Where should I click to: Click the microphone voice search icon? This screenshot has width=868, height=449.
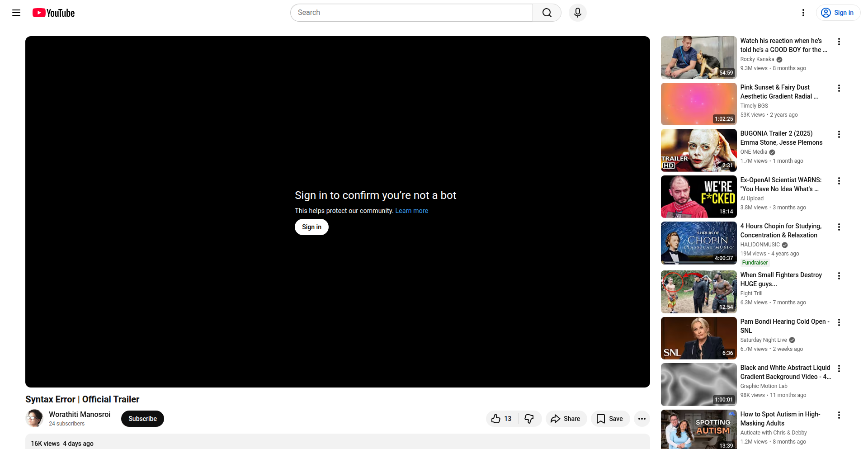click(578, 13)
